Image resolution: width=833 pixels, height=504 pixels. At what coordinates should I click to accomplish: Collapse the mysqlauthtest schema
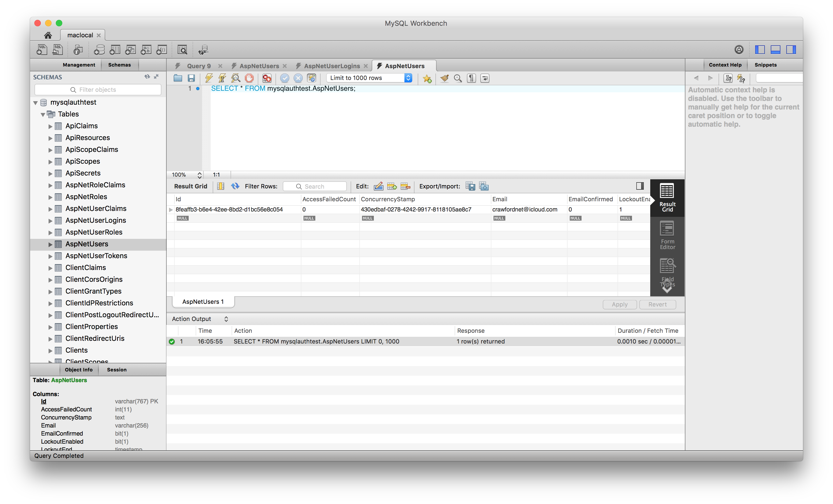(35, 103)
